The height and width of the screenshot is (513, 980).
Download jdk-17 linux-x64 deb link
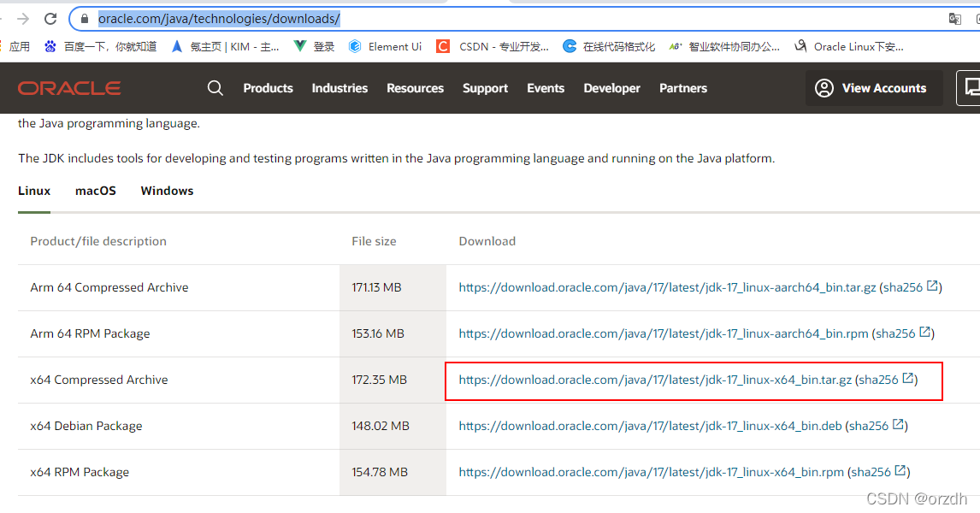pyautogui.click(x=650, y=426)
